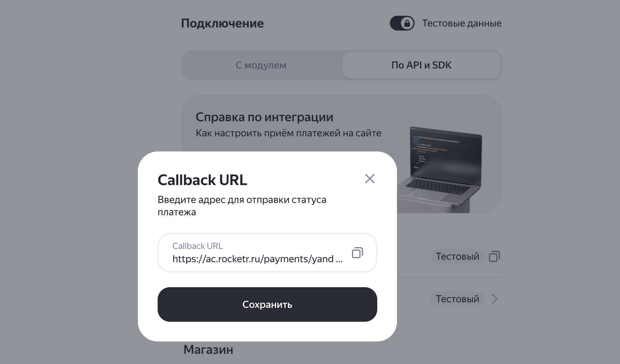Image resolution: width=620 pixels, height=364 pixels.
Task: Open the chevron next to second Тестовый badge
Action: pos(495,299)
